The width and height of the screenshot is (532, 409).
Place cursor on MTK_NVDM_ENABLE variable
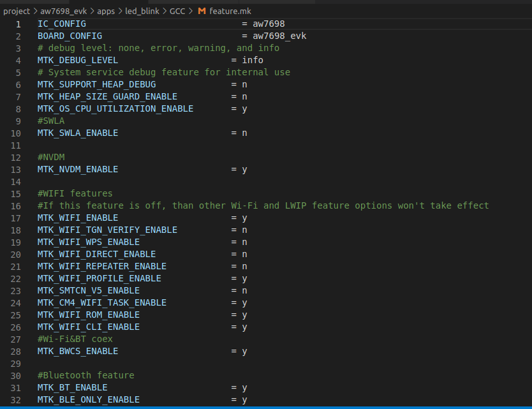[77, 170]
